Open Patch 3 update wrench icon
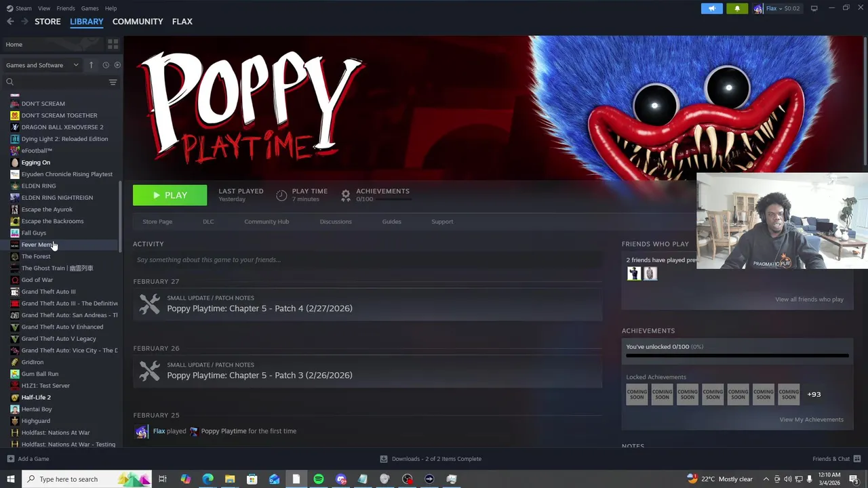The width and height of the screenshot is (868, 488). click(x=149, y=371)
